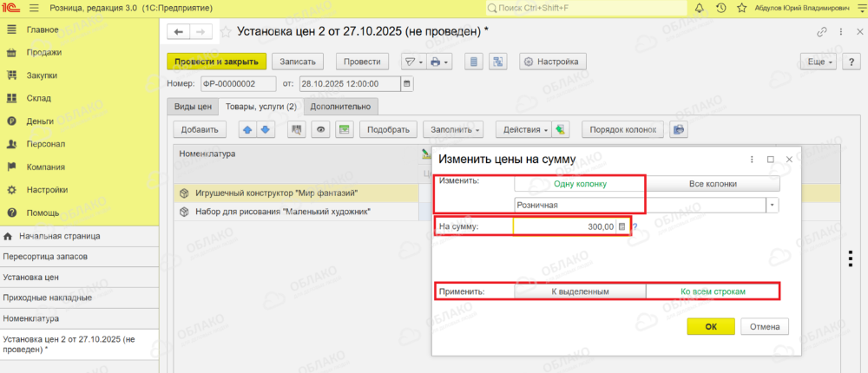The height and width of the screenshot is (373, 868).
Task: Switch to Товары, услуги (2) tab
Action: 260,106
